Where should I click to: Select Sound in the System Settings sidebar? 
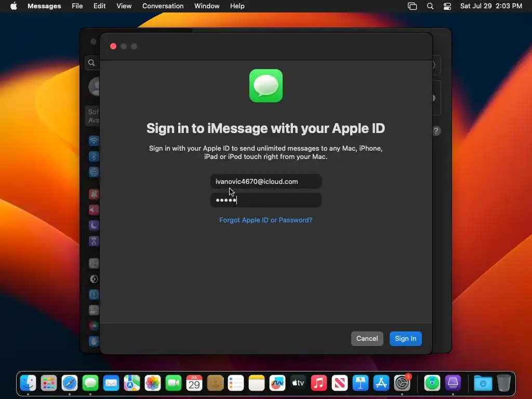[94, 210]
